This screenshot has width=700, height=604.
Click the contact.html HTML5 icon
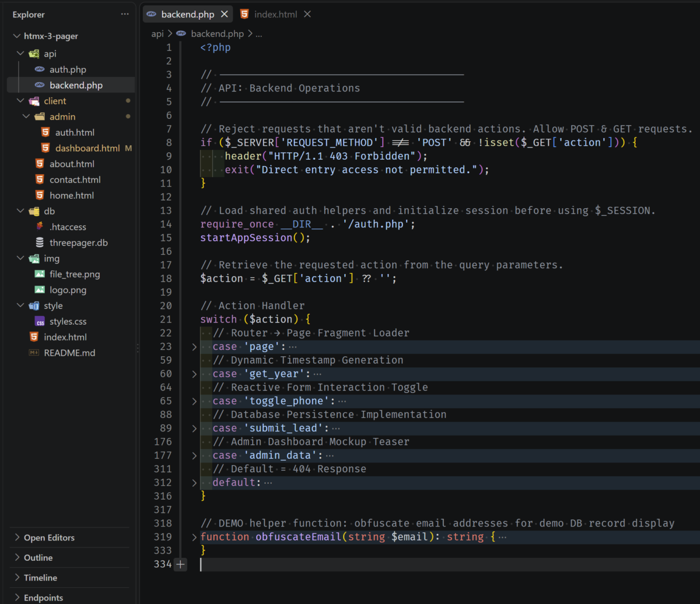(x=40, y=180)
